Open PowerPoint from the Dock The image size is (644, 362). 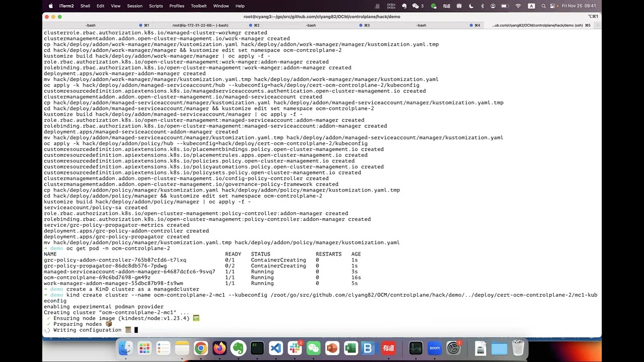[x=332, y=348]
